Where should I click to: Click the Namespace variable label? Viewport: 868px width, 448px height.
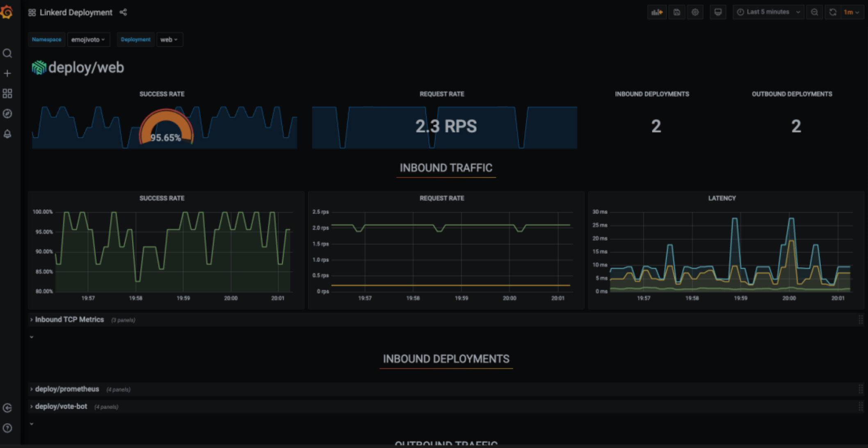point(46,40)
